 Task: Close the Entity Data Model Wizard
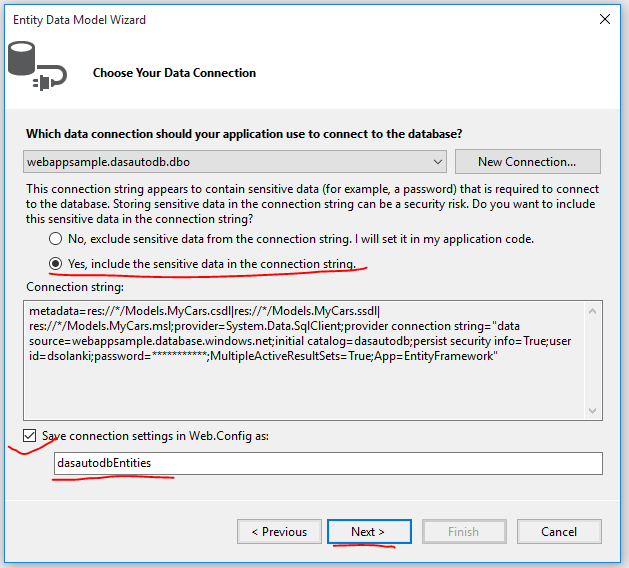click(x=604, y=18)
